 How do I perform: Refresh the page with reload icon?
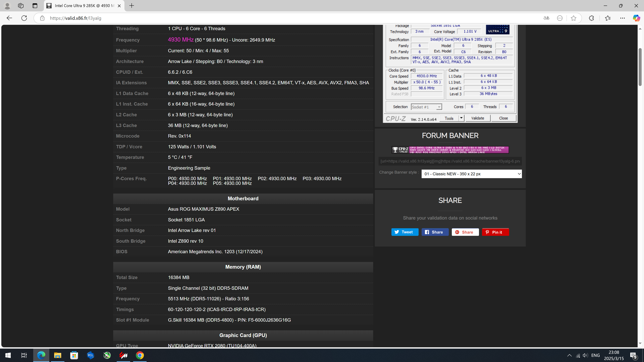pos(24,18)
